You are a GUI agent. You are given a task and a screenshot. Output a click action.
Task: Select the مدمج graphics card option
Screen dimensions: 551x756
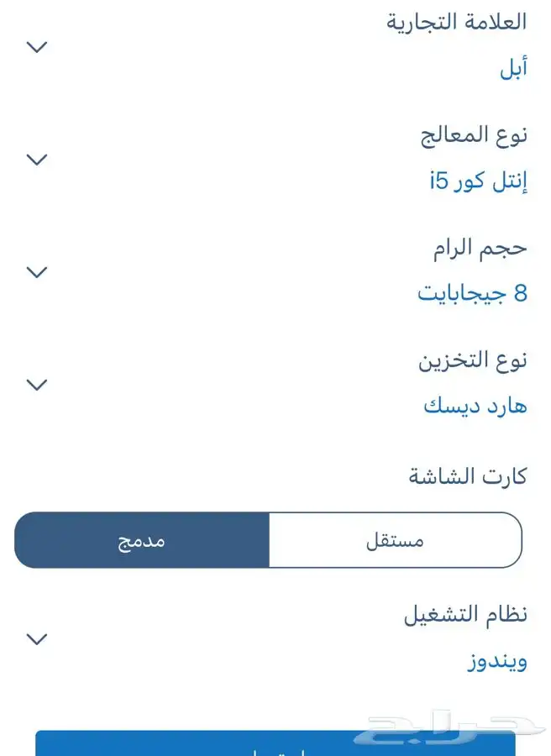pos(142,540)
